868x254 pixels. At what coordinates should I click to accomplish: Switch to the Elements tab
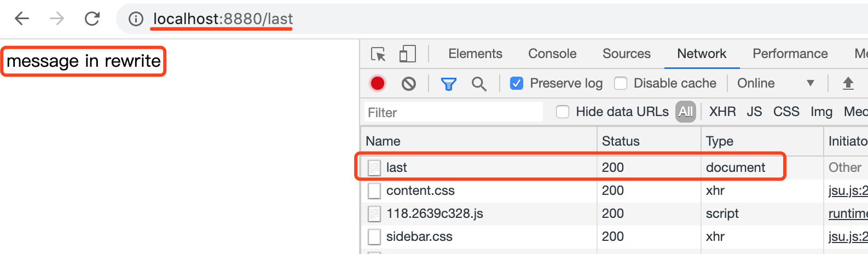click(475, 54)
